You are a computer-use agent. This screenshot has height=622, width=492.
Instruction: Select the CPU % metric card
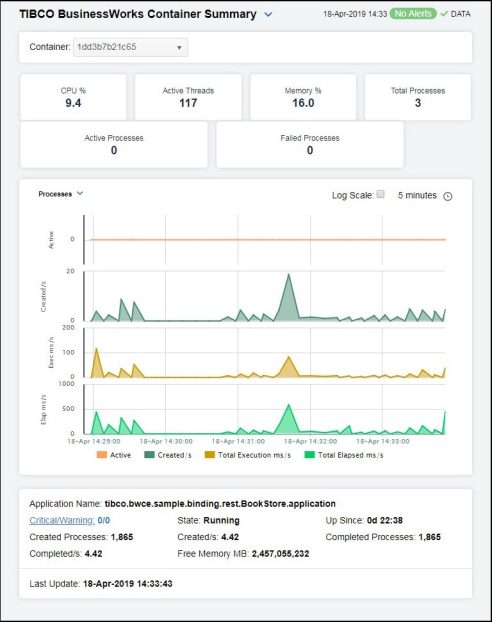(73, 97)
